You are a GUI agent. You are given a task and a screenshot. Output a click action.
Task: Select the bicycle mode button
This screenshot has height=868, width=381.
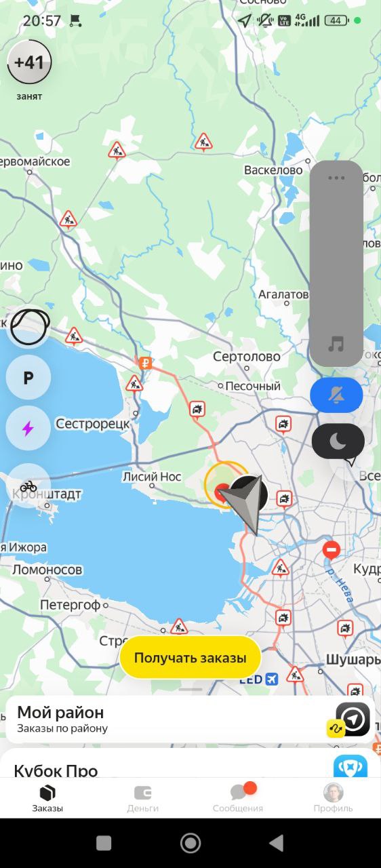point(28,486)
